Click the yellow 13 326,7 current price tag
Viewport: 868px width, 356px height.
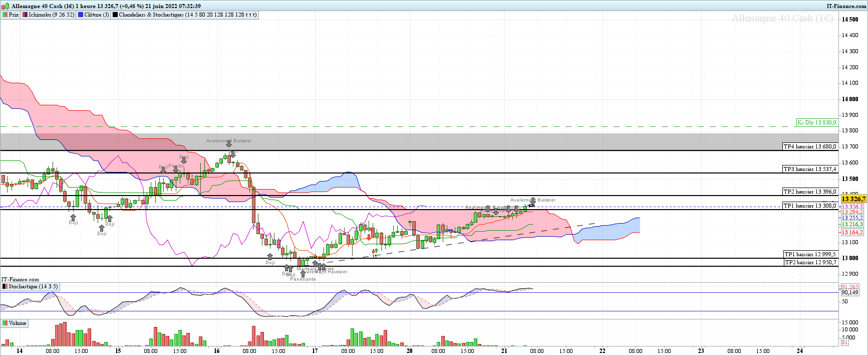[x=854, y=199]
